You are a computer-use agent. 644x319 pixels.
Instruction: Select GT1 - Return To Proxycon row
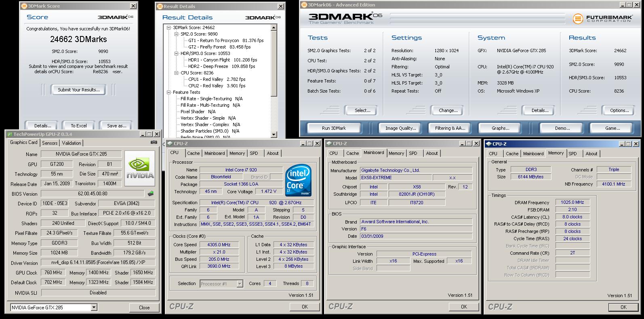(x=226, y=40)
